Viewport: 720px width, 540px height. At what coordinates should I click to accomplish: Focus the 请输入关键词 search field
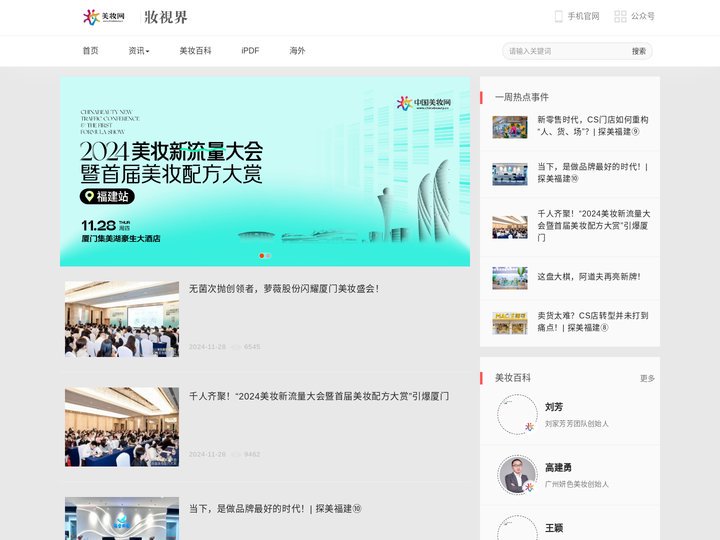pyautogui.click(x=565, y=51)
